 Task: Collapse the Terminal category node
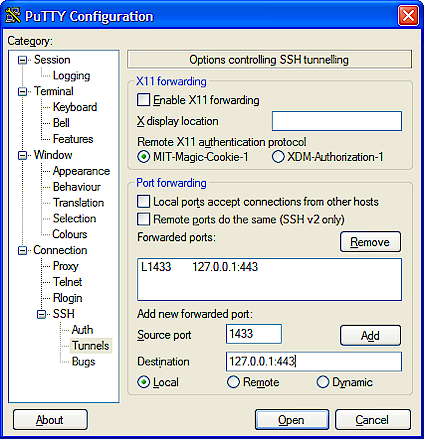(x=22, y=91)
